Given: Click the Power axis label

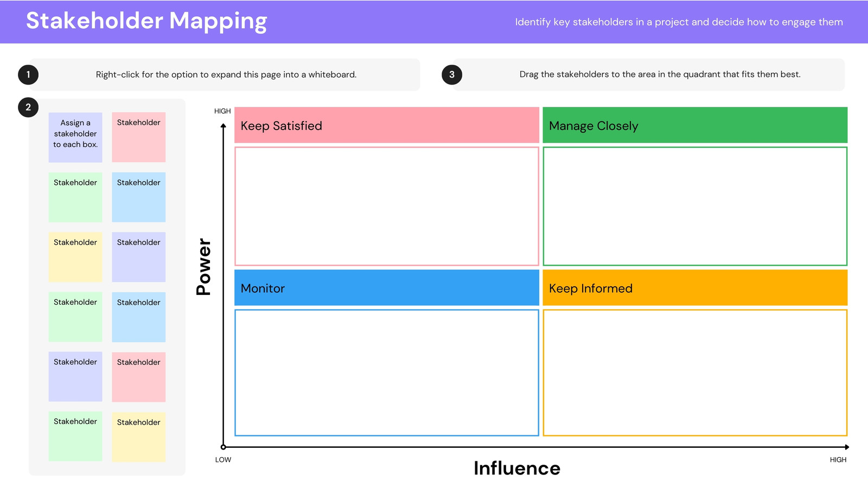Looking at the screenshot, I should pos(203,267).
